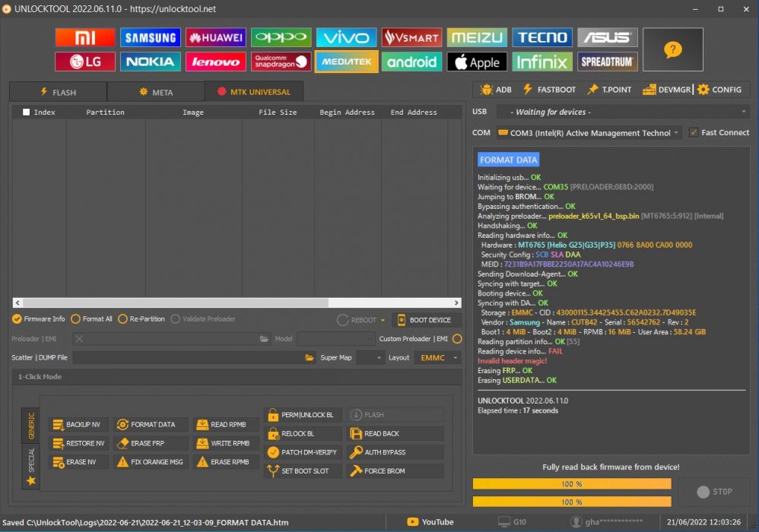The image size is (759, 532).
Task: Choose the Samsung brand tile
Action: [150, 37]
